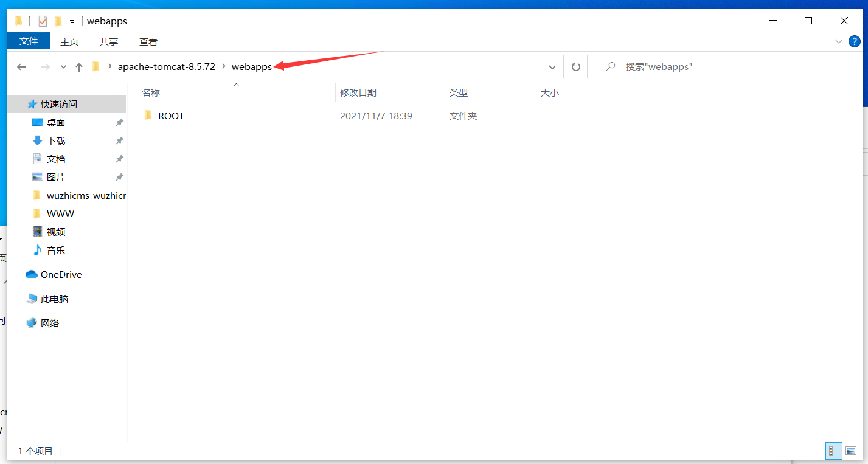Switch to the 查看 ribbon tab
Image resolution: width=868 pixels, height=464 pixels.
coord(148,41)
